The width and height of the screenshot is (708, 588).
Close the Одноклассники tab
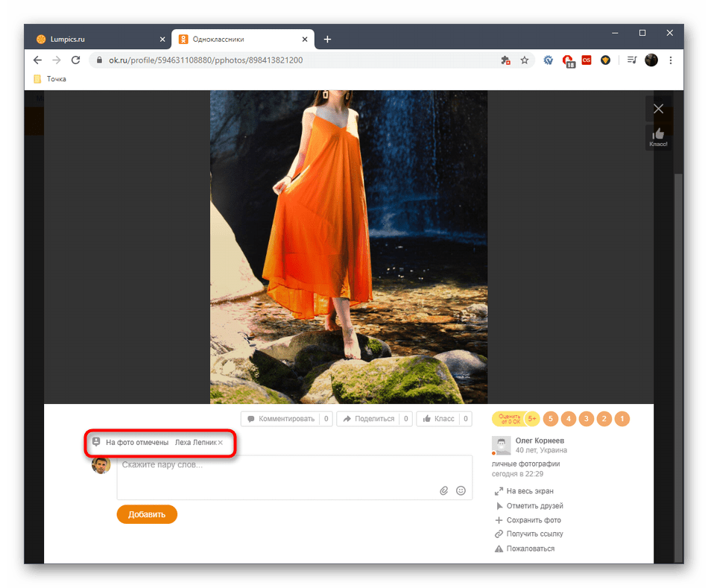click(305, 39)
